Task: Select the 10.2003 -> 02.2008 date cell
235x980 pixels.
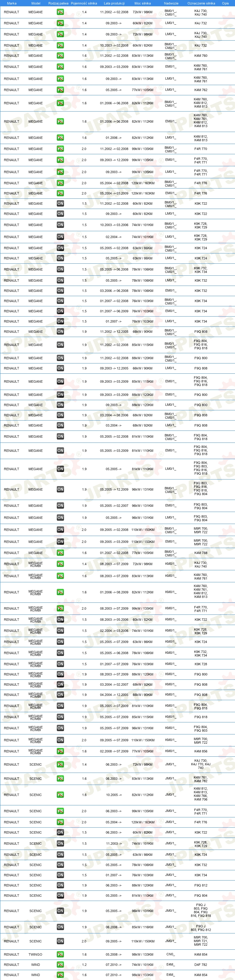Action: click(x=114, y=45)
